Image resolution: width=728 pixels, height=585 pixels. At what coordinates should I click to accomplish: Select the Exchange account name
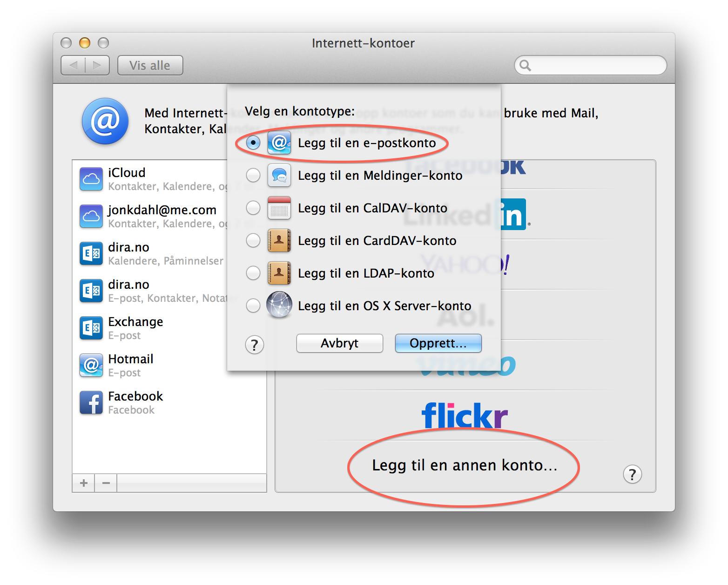click(135, 322)
